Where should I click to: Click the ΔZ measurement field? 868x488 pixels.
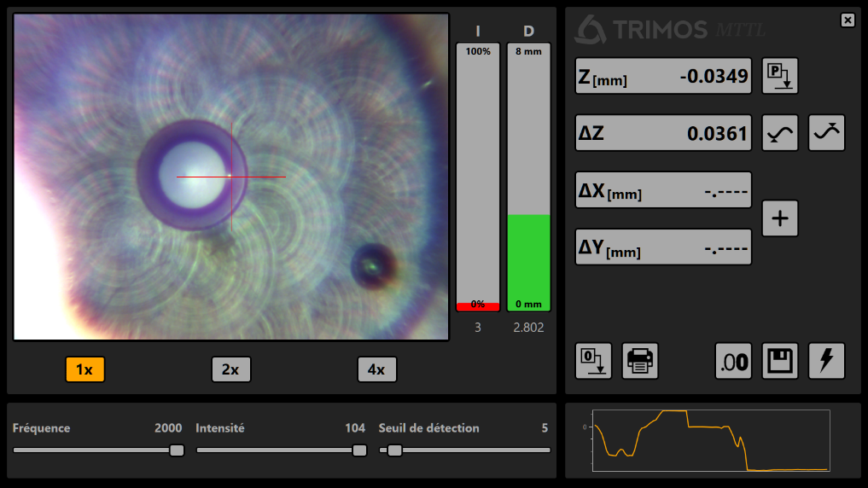click(x=663, y=133)
